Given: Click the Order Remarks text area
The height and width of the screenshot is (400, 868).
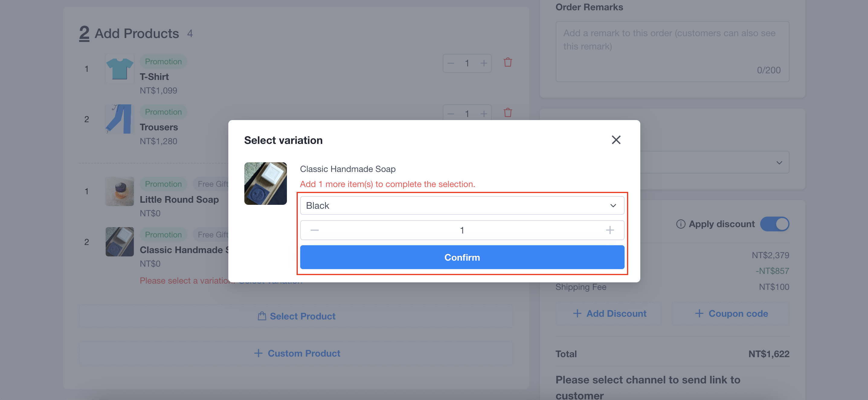Looking at the screenshot, I should point(672,52).
